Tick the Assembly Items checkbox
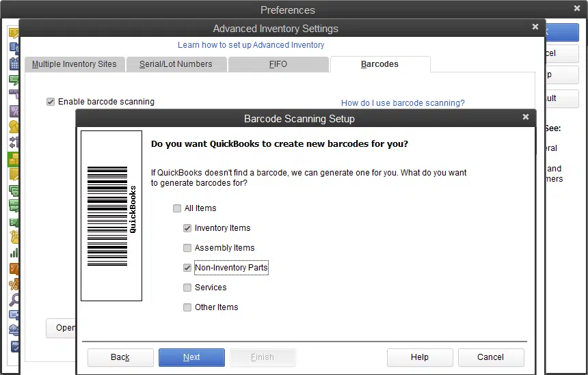 (187, 248)
